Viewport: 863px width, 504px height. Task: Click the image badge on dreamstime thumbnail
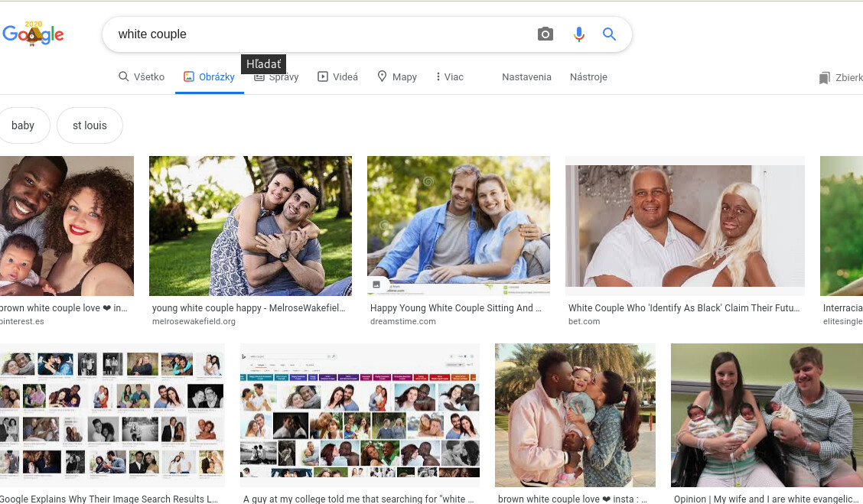[376, 285]
